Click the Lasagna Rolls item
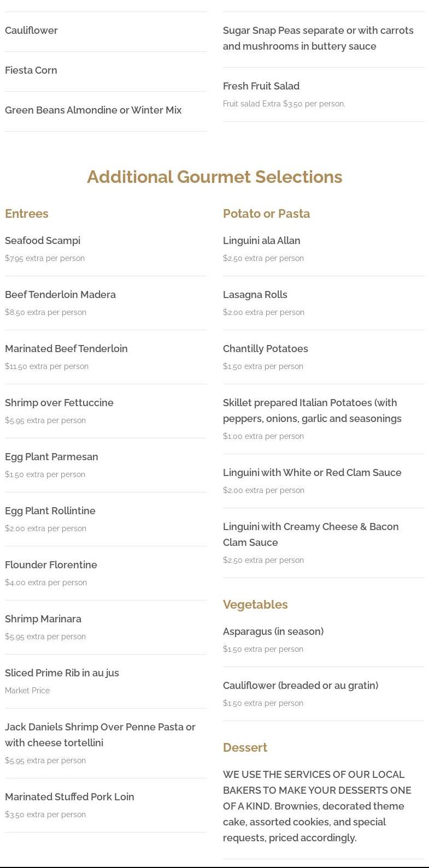The image size is (429, 868). 255,295
